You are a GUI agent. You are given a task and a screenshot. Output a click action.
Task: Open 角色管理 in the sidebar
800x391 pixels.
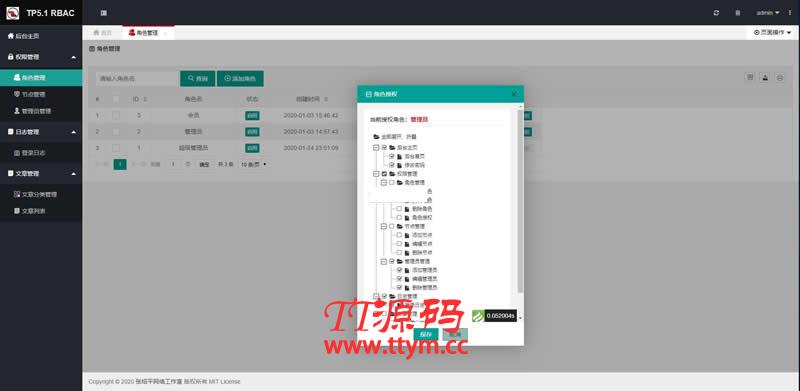pyautogui.click(x=41, y=78)
